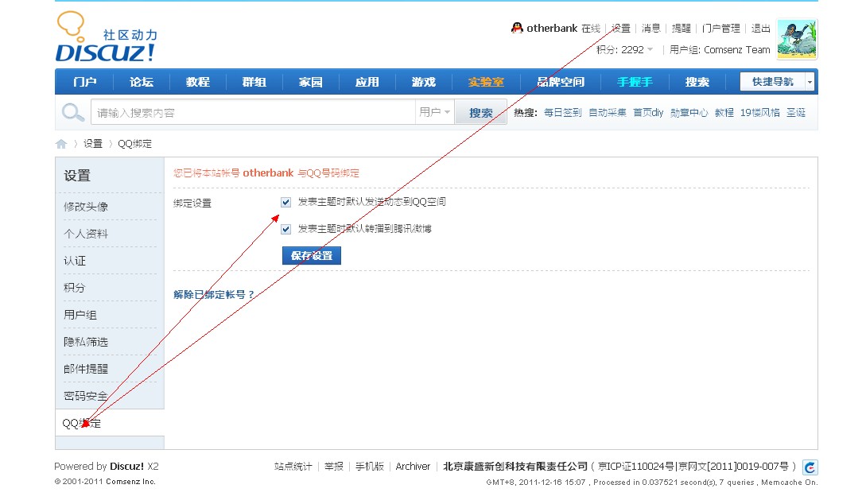The height and width of the screenshot is (504, 866).
Task: Toggle publish-to-QQ空间 checkbox
Action: pyautogui.click(x=286, y=202)
